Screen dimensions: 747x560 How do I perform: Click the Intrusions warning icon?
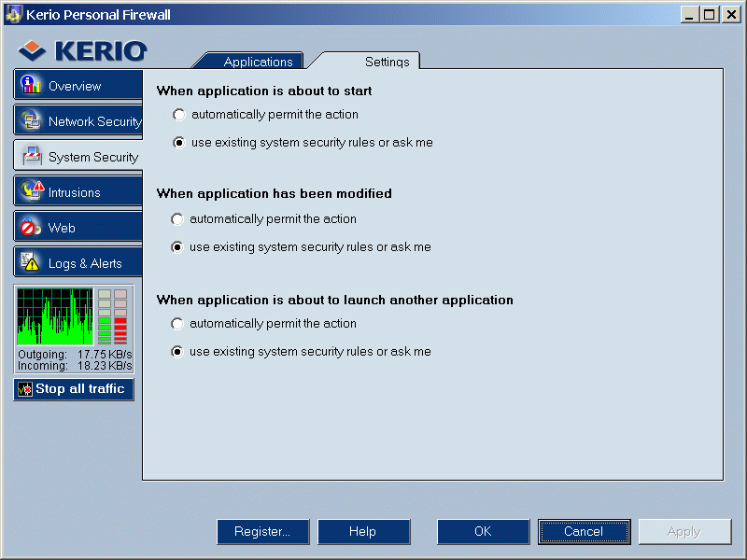pos(33,191)
